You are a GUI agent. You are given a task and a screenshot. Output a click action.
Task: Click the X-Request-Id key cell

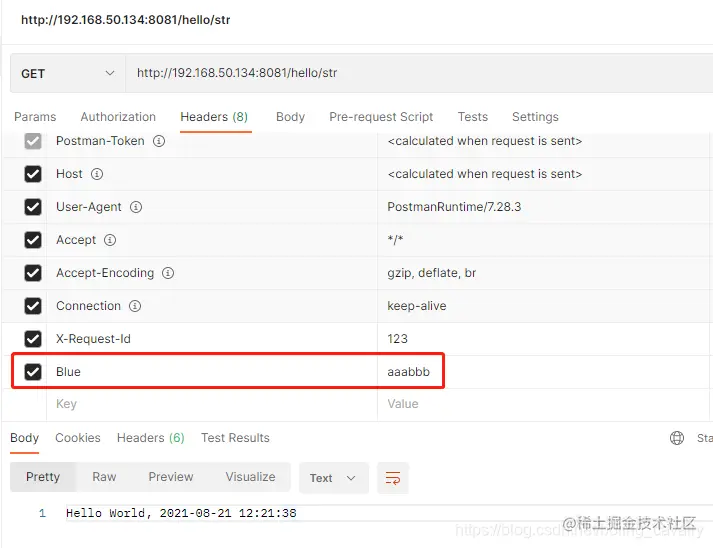coord(212,339)
